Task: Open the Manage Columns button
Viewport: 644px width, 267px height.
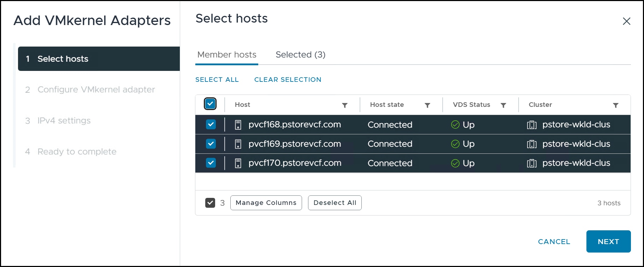Action: pyautogui.click(x=266, y=203)
